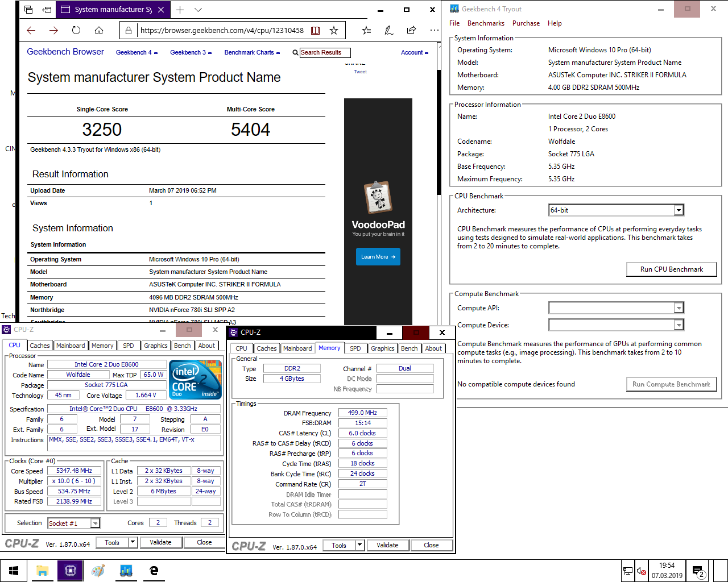Click Close button in left CPU-Z window
Screen dimensions: 728x582
click(x=204, y=542)
